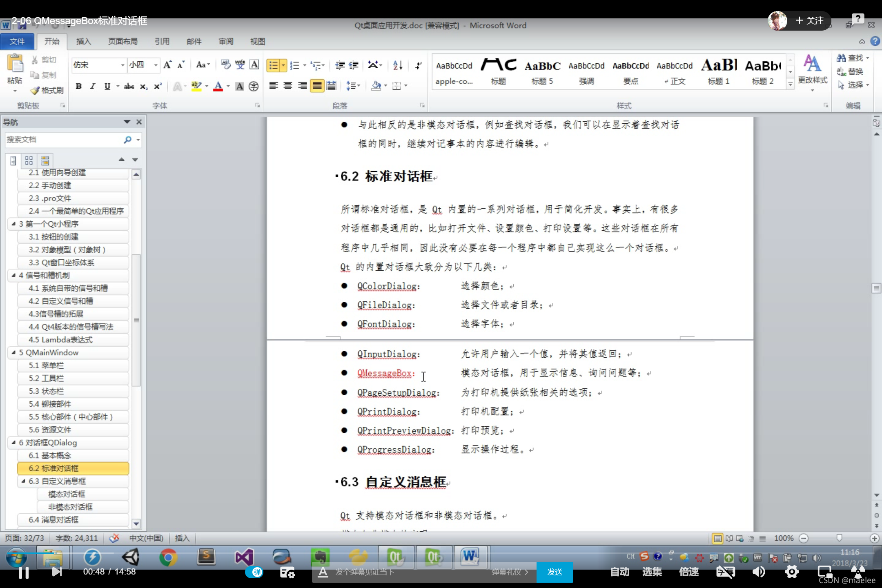Click the Shading paint bucket icon
882x588 pixels.
(x=376, y=86)
